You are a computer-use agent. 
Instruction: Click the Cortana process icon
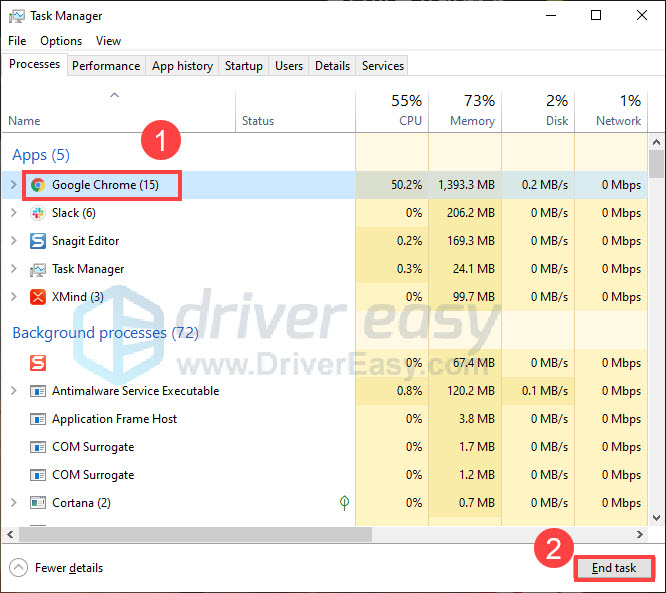click(38, 503)
